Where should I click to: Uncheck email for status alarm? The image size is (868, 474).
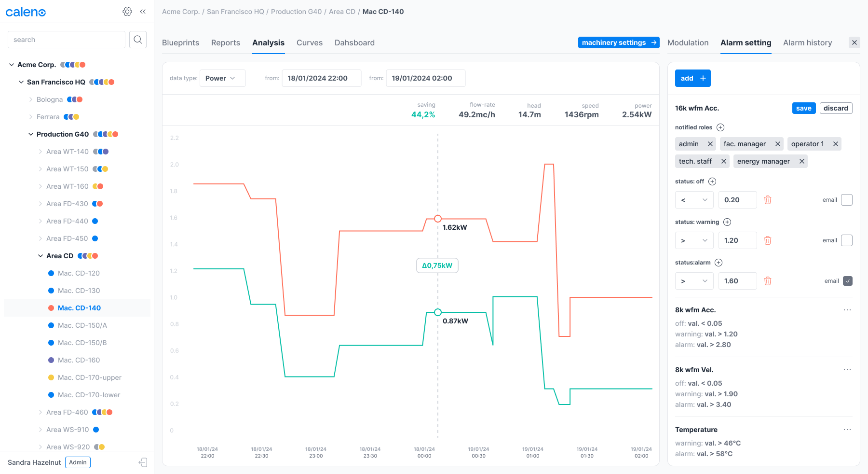coord(847,281)
